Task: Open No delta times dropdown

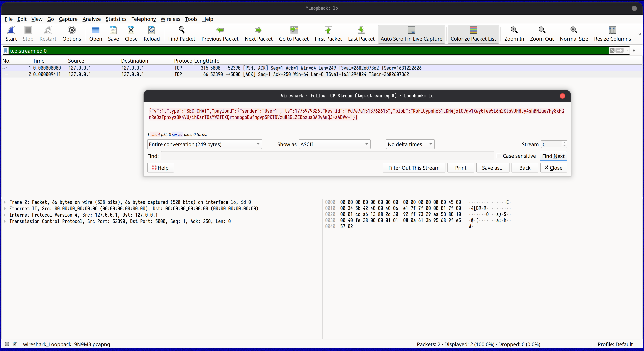Action: tap(410, 144)
